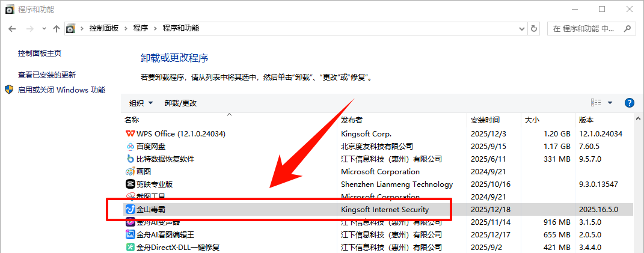Click the 金舟AI看图编辑王 icon

click(130, 234)
